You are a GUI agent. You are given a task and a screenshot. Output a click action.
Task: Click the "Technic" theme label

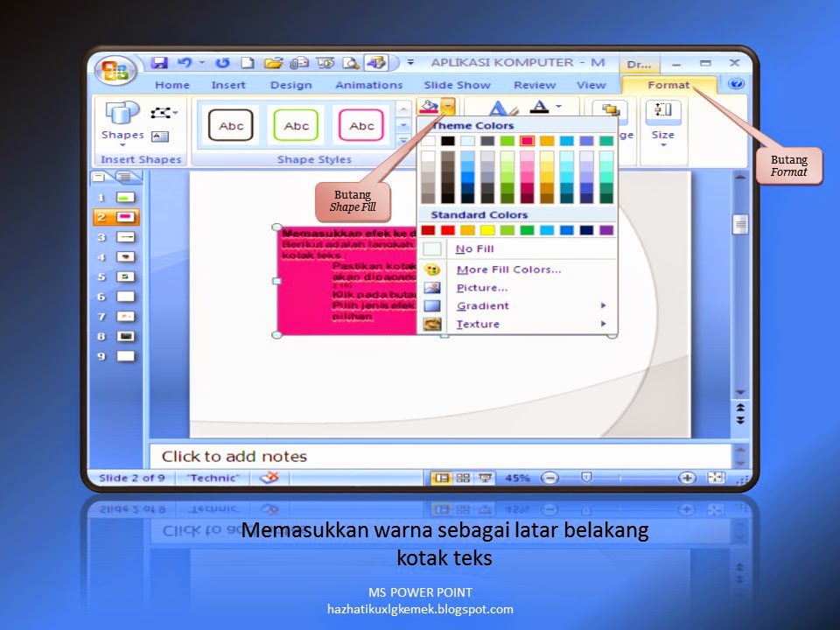click(213, 478)
